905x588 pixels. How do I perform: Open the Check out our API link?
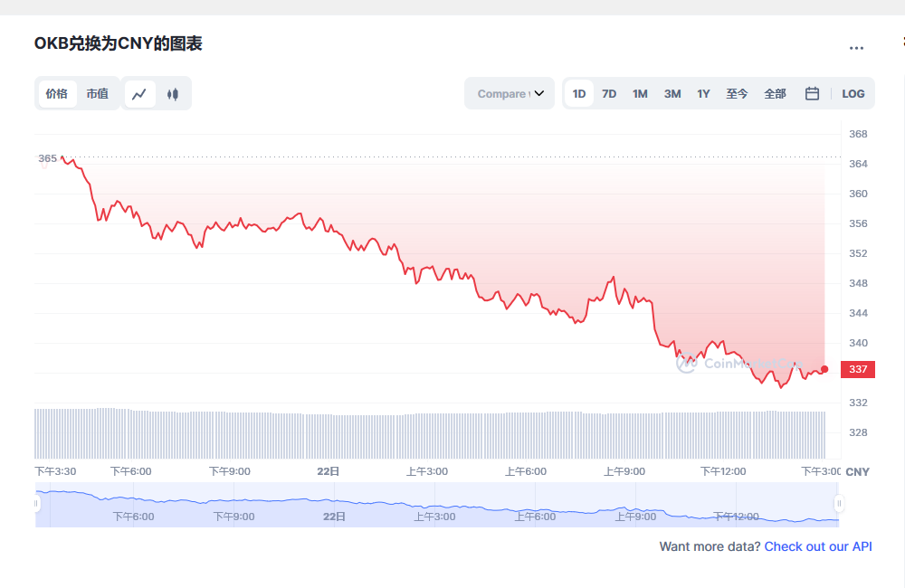coord(818,546)
